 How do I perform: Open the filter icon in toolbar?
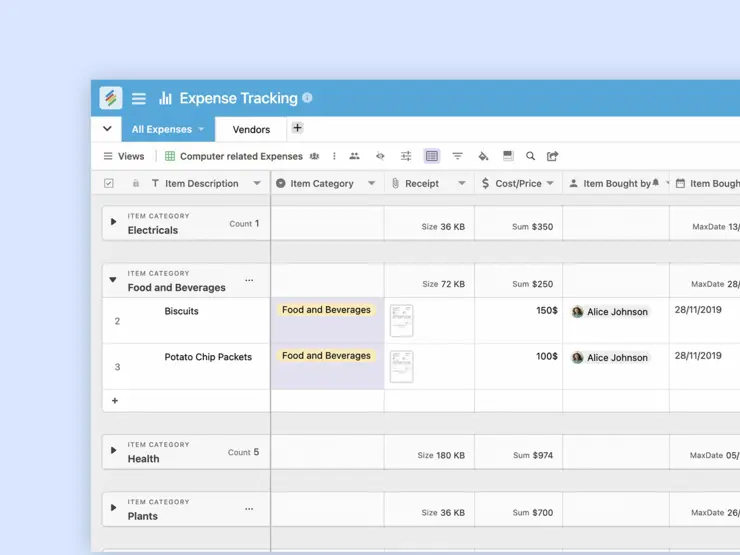pyautogui.click(x=457, y=156)
